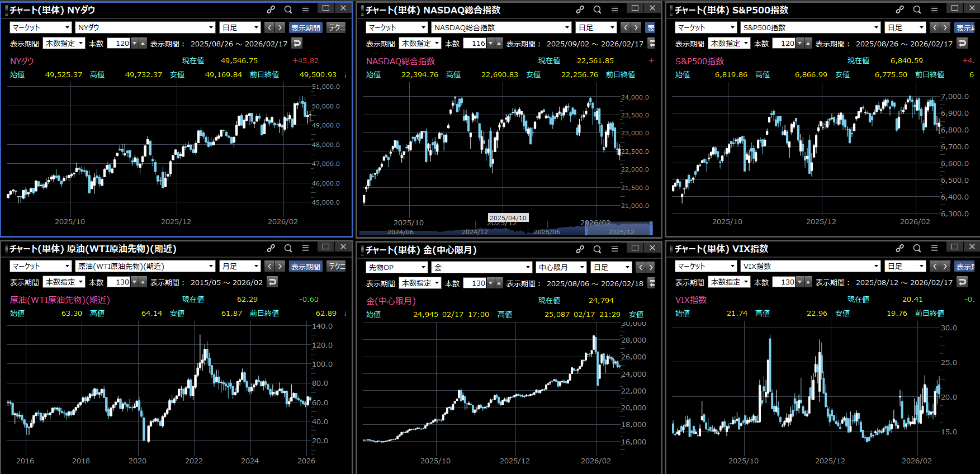Toggle 表示期間 button in WTI crude panel
980x474 pixels.
click(306, 267)
